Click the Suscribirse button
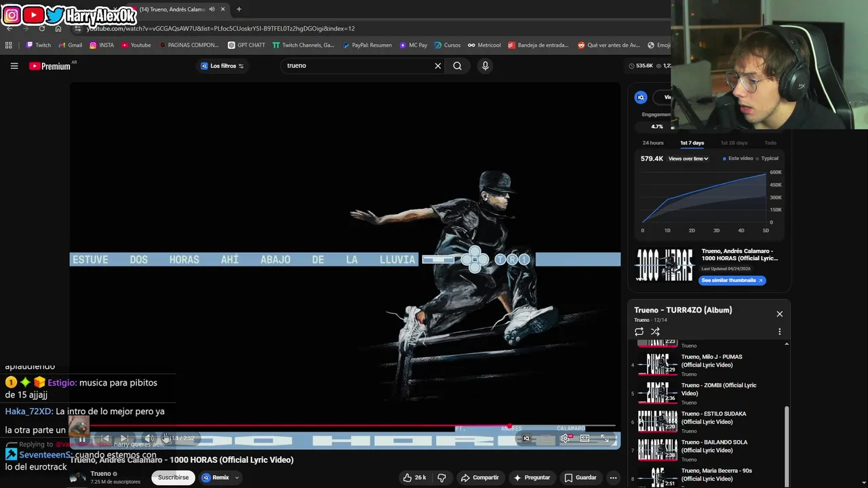868x488 pixels. [x=174, y=477]
